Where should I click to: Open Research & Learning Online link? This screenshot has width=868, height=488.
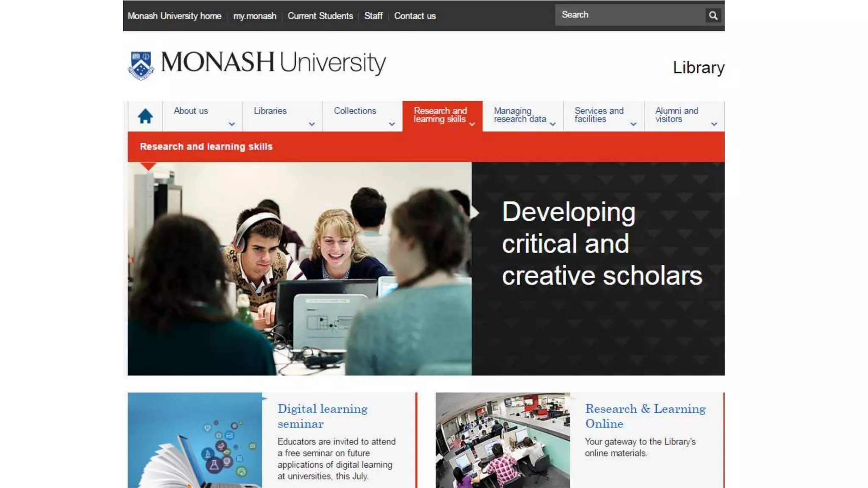(x=645, y=416)
